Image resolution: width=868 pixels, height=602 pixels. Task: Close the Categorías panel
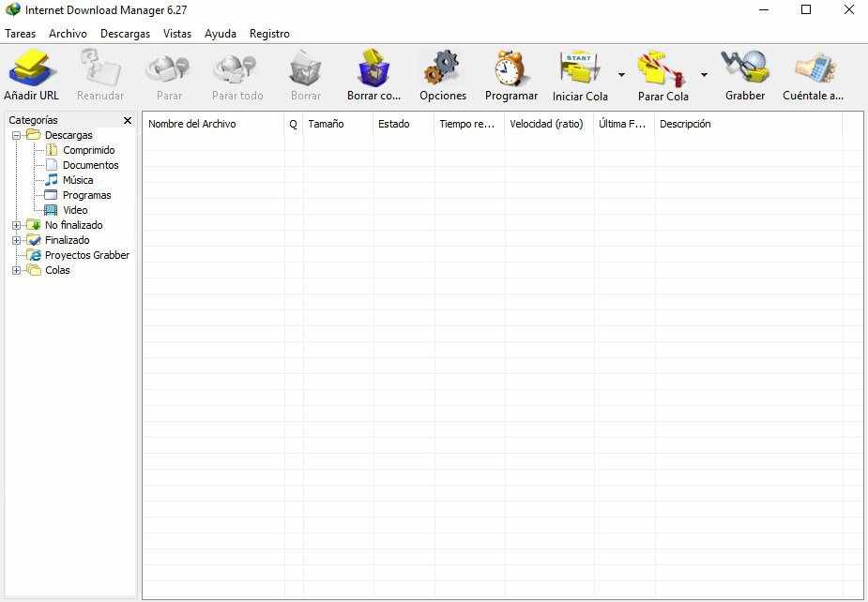(127, 120)
